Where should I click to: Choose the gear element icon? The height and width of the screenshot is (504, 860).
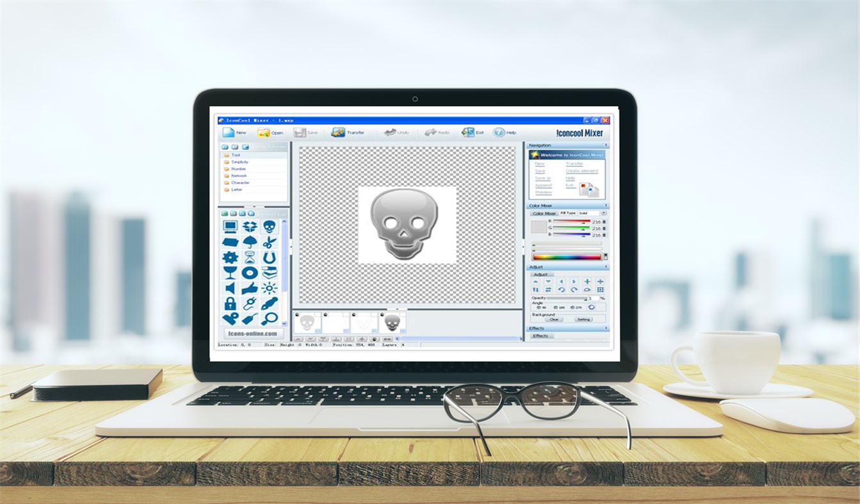pyautogui.click(x=229, y=256)
